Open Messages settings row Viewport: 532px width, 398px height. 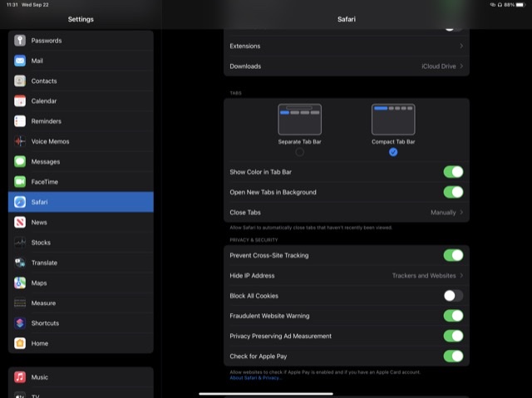tap(81, 162)
